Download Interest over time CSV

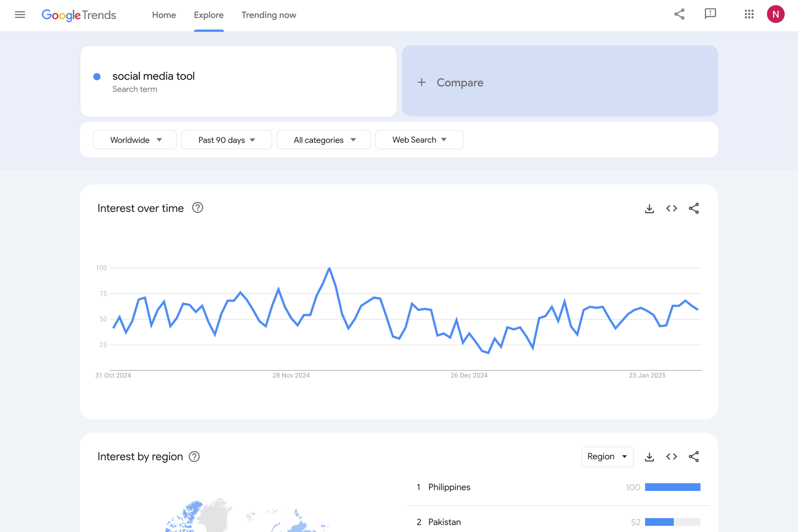[649, 208]
